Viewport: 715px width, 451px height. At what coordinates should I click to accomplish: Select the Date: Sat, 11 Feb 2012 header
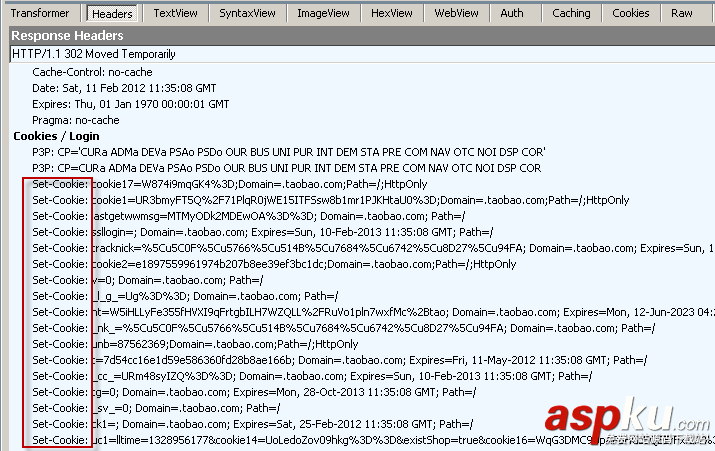click(124, 88)
